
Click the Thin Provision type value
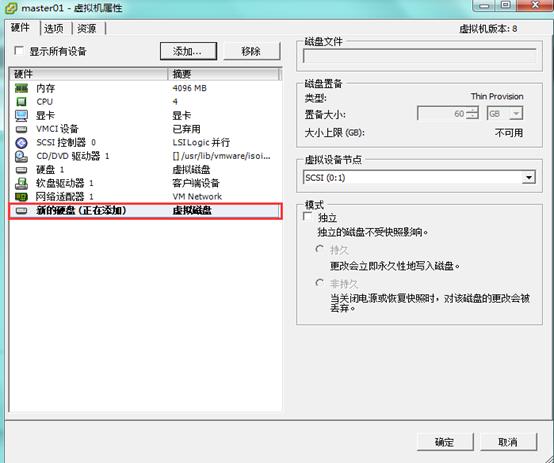coord(497,96)
